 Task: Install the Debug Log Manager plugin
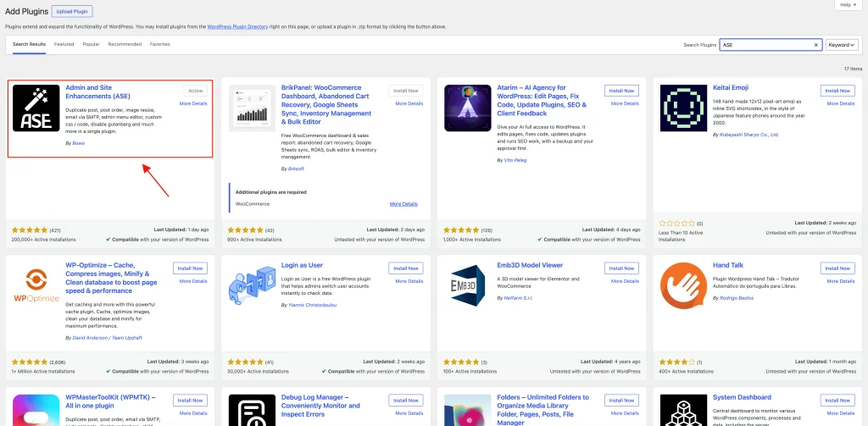point(406,400)
